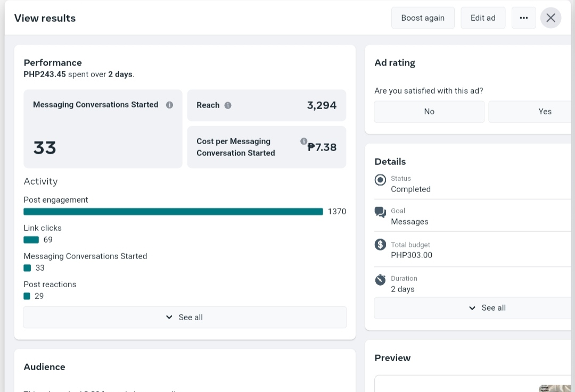
Task: Click the Messaging Conversations Started activity swatch
Action: point(27,268)
